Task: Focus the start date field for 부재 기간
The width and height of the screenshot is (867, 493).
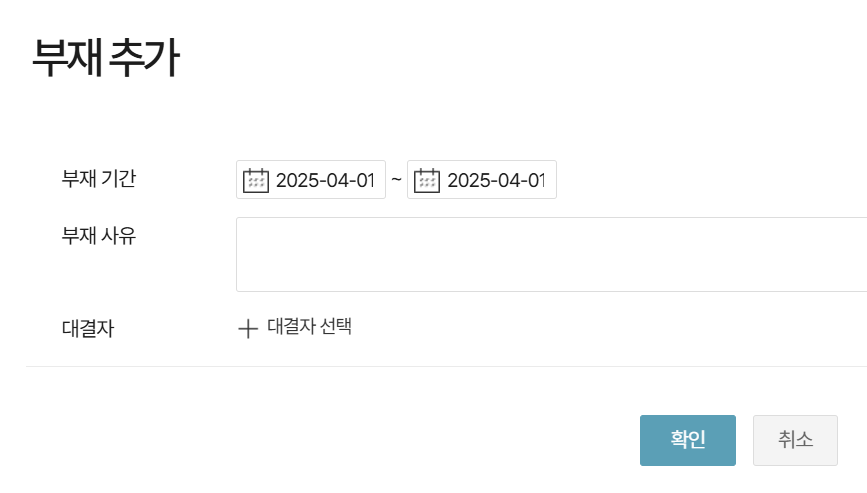Action: (324, 180)
